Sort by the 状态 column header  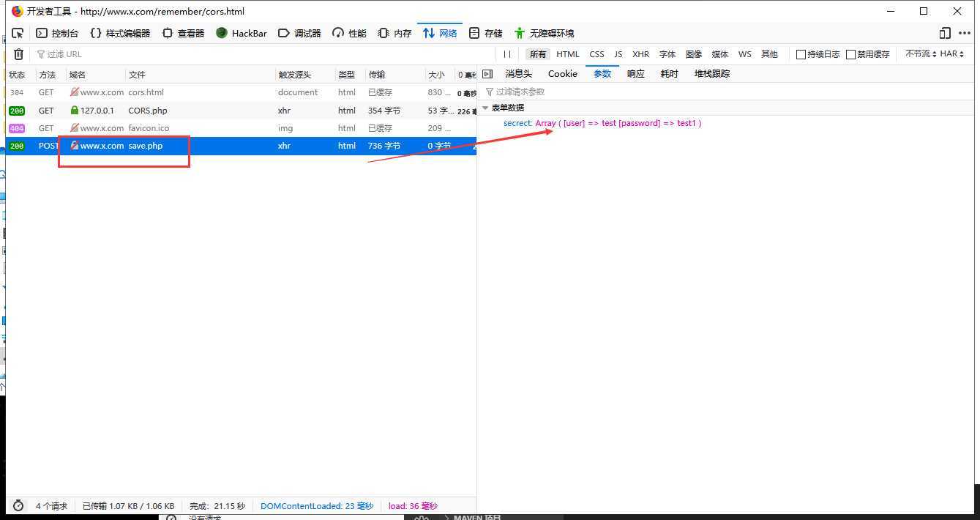20,75
